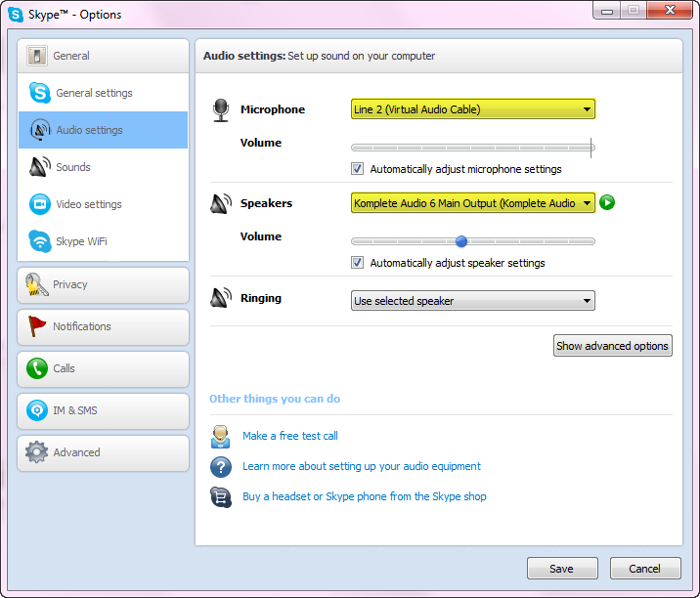Screen dimensions: 700x598
Task: Open the Privacy section
Action: [103, 285]
